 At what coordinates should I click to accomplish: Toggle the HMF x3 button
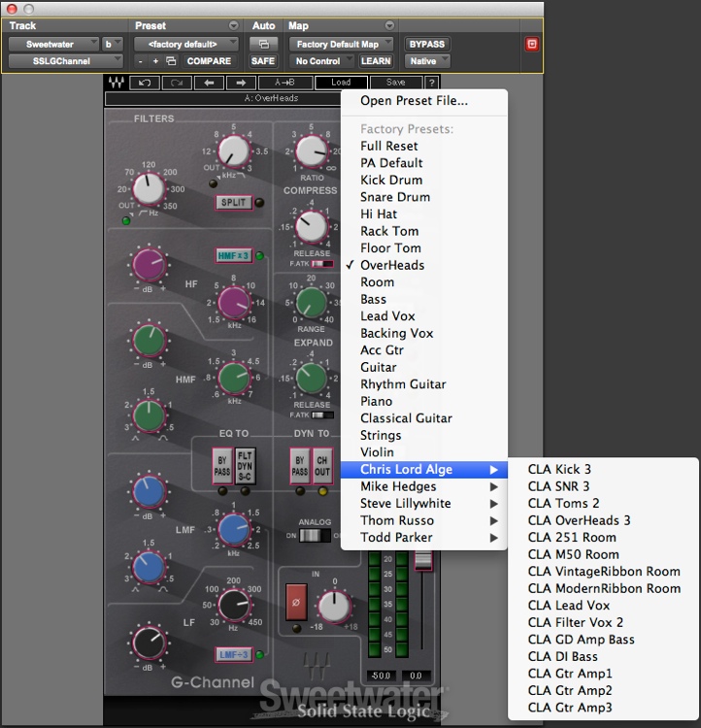tap(234, 256)
